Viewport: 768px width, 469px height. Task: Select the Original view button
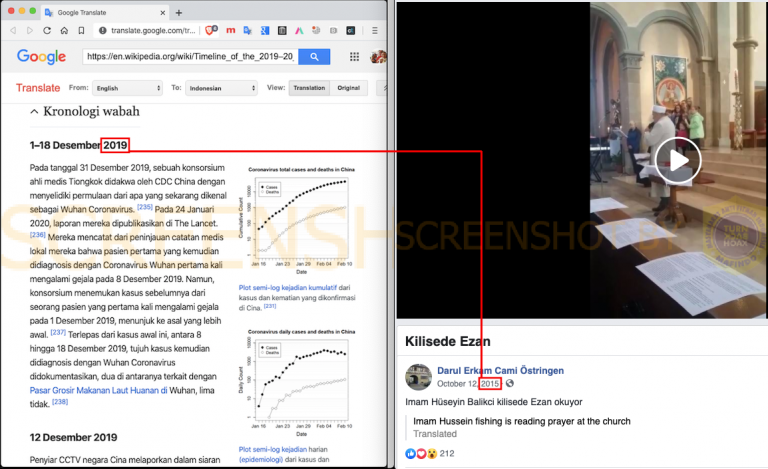348,88
